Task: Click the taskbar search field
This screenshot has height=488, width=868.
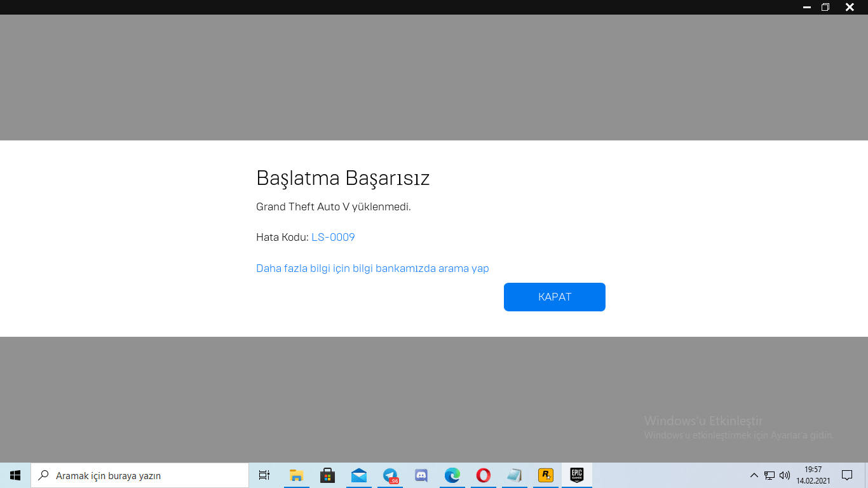Action: (x=140, y=475)
